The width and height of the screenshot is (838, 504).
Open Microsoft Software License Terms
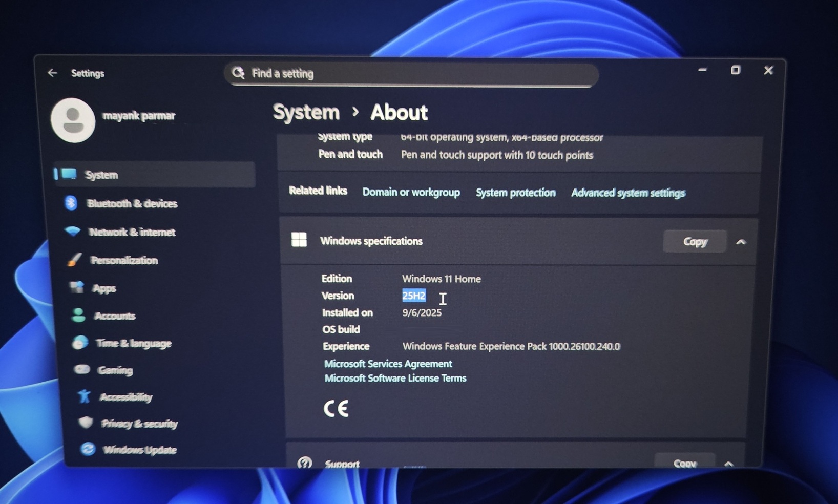tap(395, 377)
